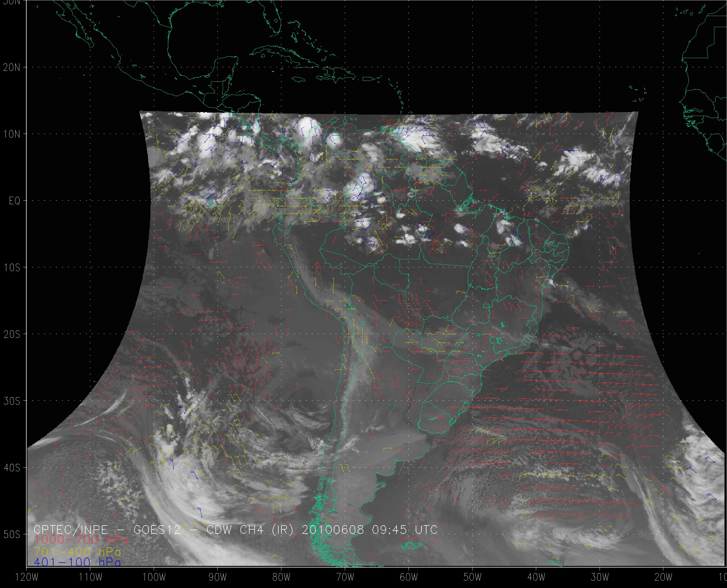Click the yellow 701-400 hPa legend entry
Screen dimensions: 727x588
coord(77,551)
